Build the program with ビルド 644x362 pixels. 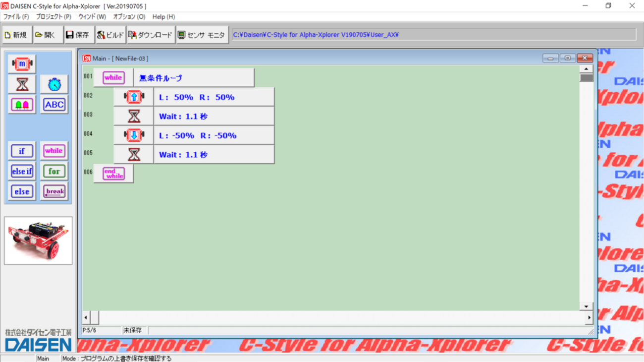click(x=110, y=35)
